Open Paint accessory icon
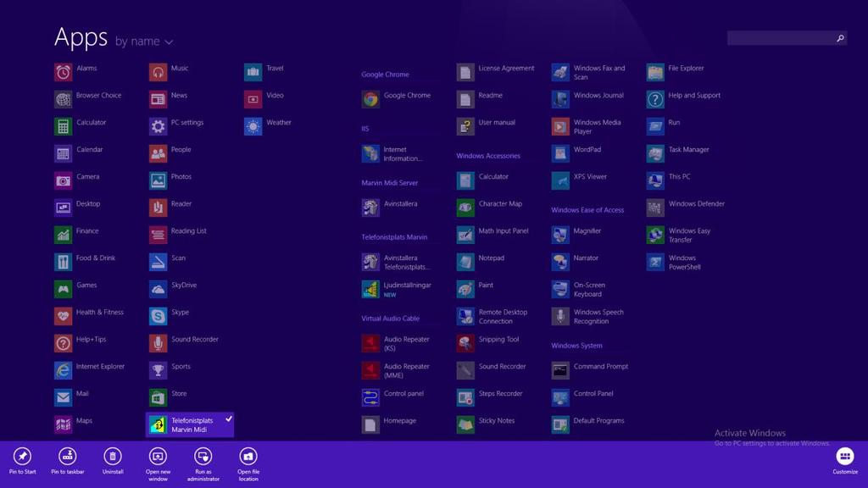Image resolution: width=868 pixels, height=488 pixels. [465, 289]
